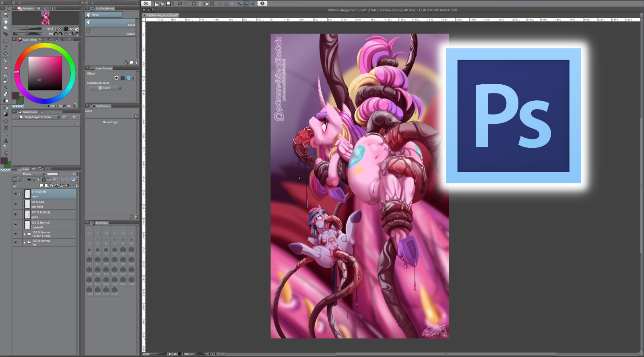Hide the 'goo light' layer
The image size is (644, 357).
tap(15, 204)
